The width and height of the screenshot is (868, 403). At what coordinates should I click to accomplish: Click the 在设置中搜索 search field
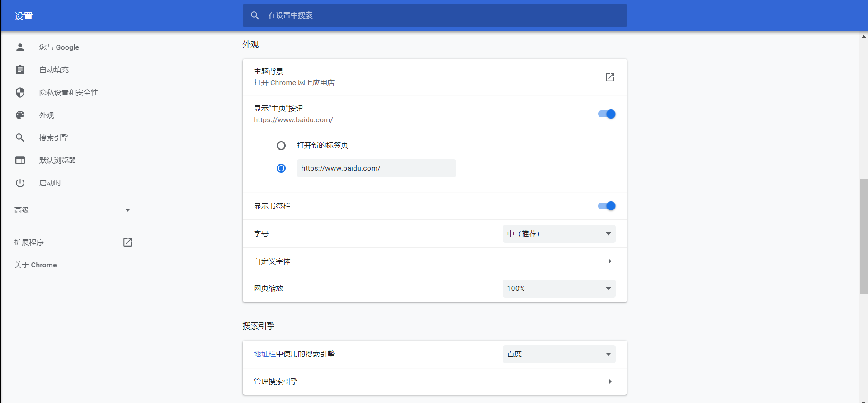(x=434, y=15)
